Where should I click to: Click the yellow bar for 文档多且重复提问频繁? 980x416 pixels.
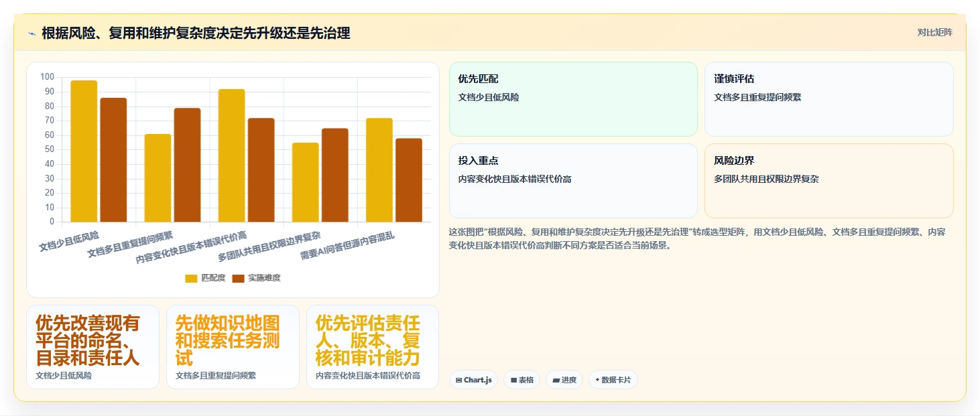click(158, 178)
